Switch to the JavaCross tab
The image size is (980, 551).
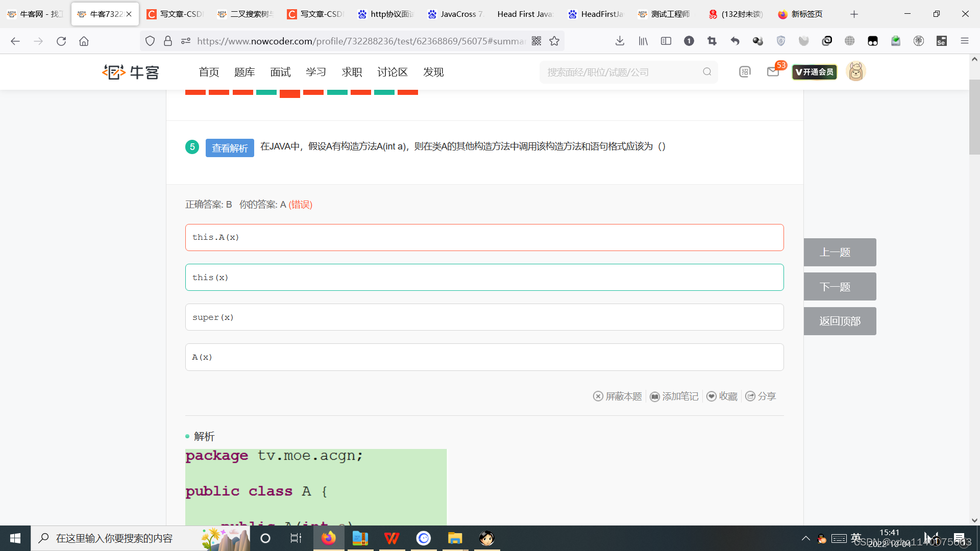tap(456, 14)
